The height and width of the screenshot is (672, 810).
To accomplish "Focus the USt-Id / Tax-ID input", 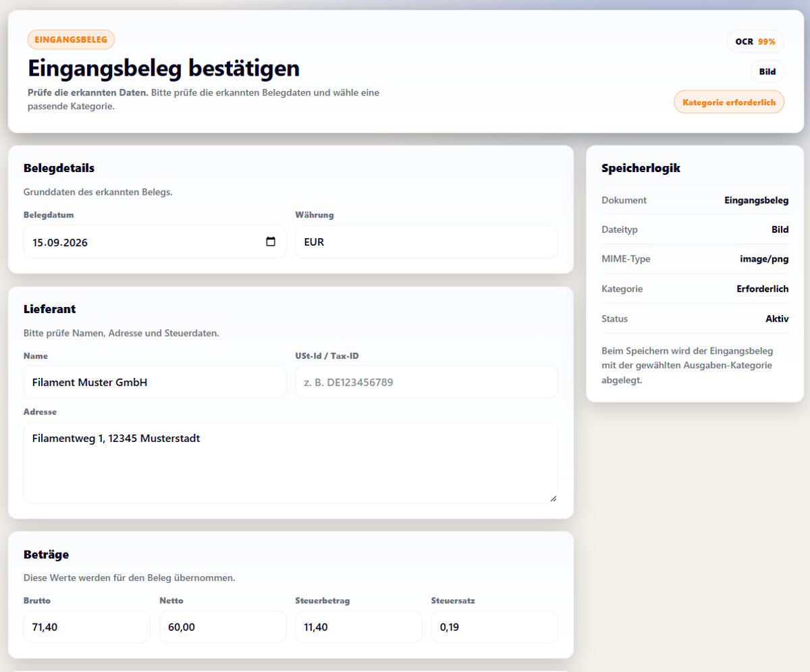I will coord(427,382).
